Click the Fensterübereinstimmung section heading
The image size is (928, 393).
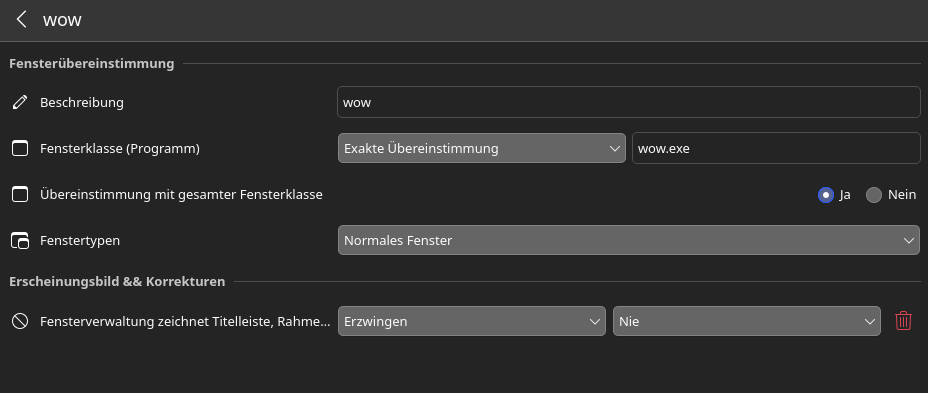[92, 63]
